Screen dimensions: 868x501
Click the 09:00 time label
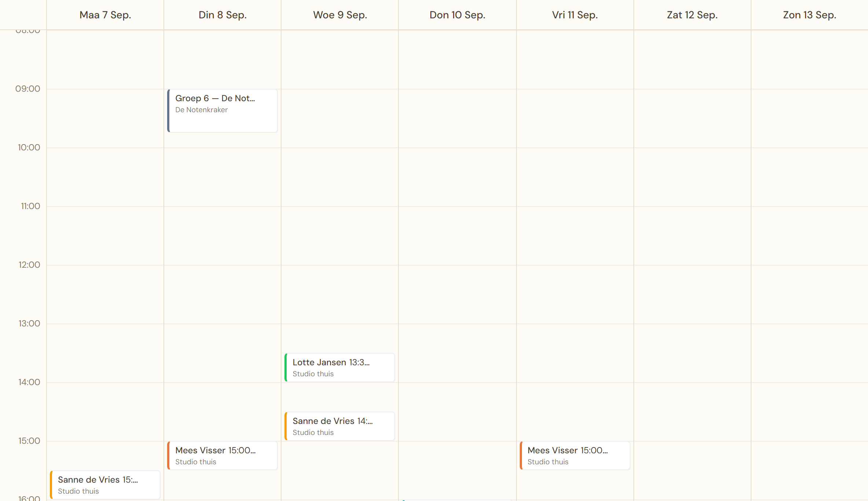pyautogui.click(x=28, y=89)
